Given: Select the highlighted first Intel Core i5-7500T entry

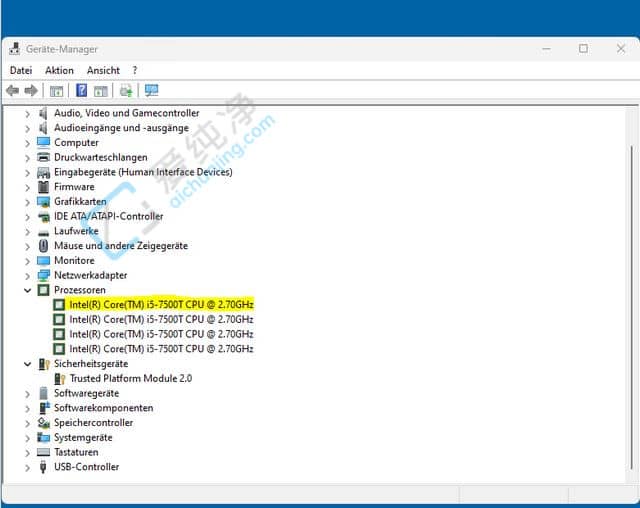Looking at the screenshot, I should 161,305.
